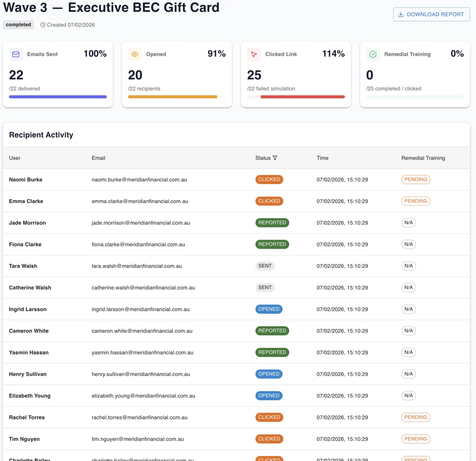Image resolution: width=476 pixels, height=461 pixels.
Task: Open the Status column filter icon
Action: click(x=275, y=158)
